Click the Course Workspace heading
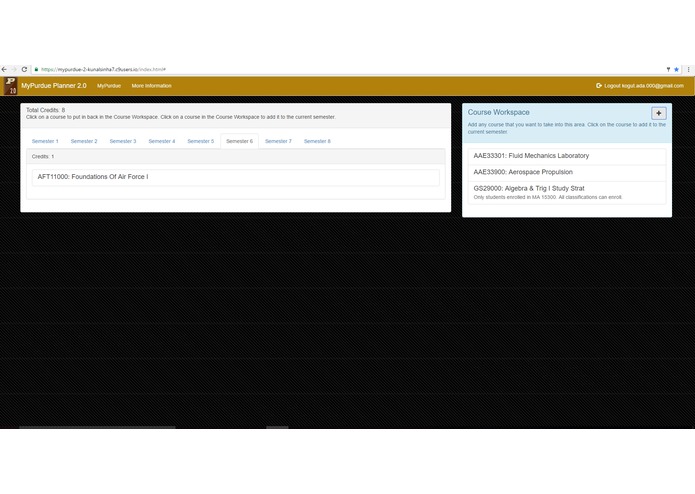This screenshot has height=494, width=695. click(x=499, y=113)
